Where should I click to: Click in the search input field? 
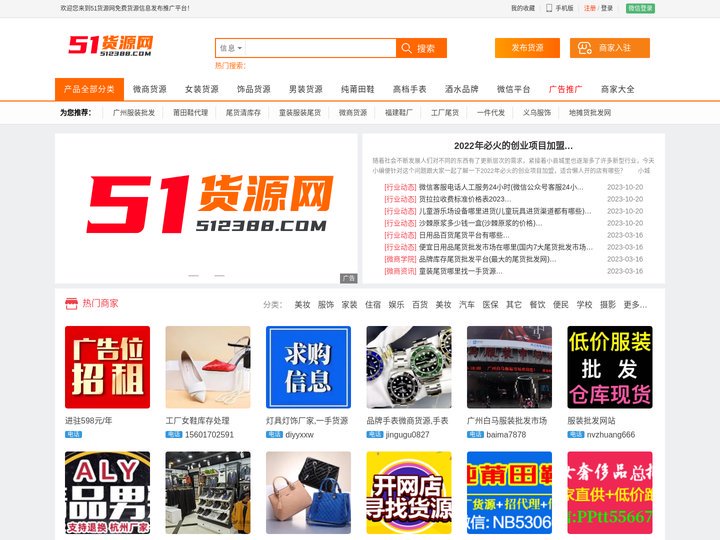click(321, 48)
